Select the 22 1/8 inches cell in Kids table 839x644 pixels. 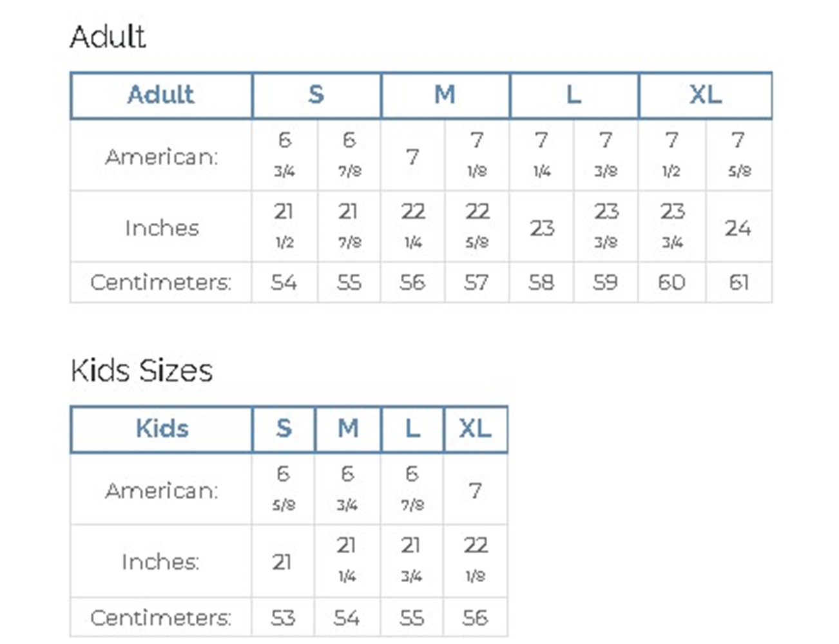(476, 560)
